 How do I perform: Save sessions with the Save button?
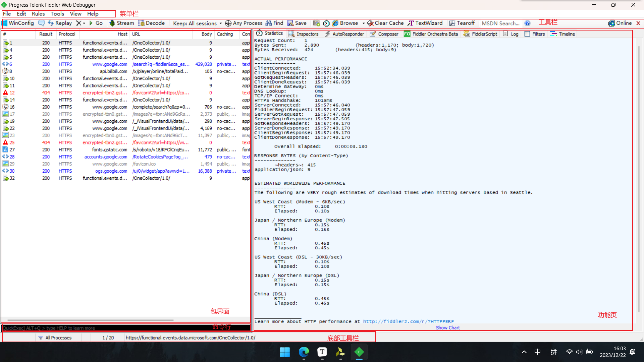click(x=297, y=23)
